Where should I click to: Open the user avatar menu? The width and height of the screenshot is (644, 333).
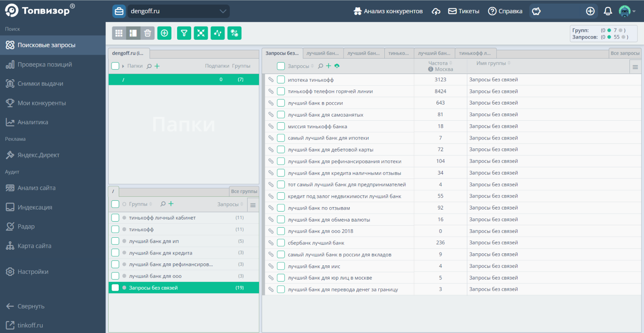pos(627,11)
